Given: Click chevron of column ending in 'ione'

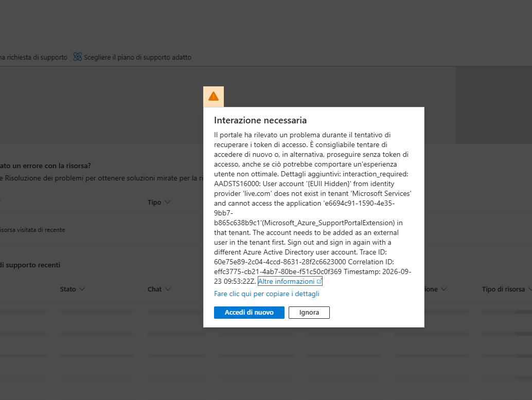Looking at the screenshot, I should 444,289.
